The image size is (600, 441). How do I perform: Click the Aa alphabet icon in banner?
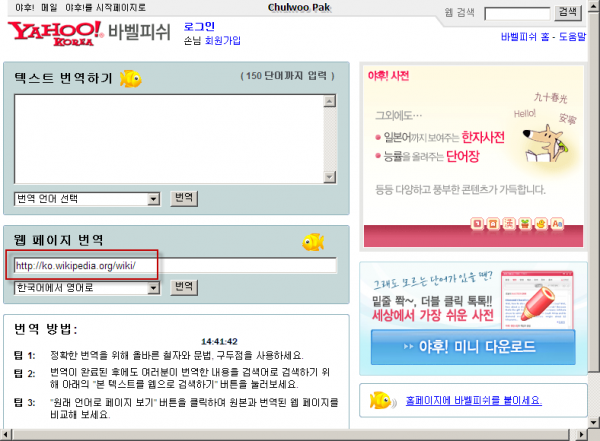pos(557,224)
